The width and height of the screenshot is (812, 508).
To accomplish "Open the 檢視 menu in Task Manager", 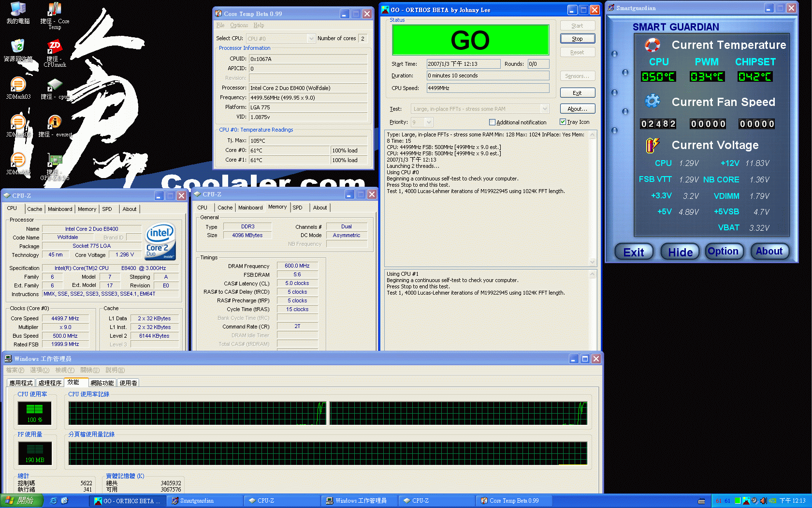I will (64, 370).
